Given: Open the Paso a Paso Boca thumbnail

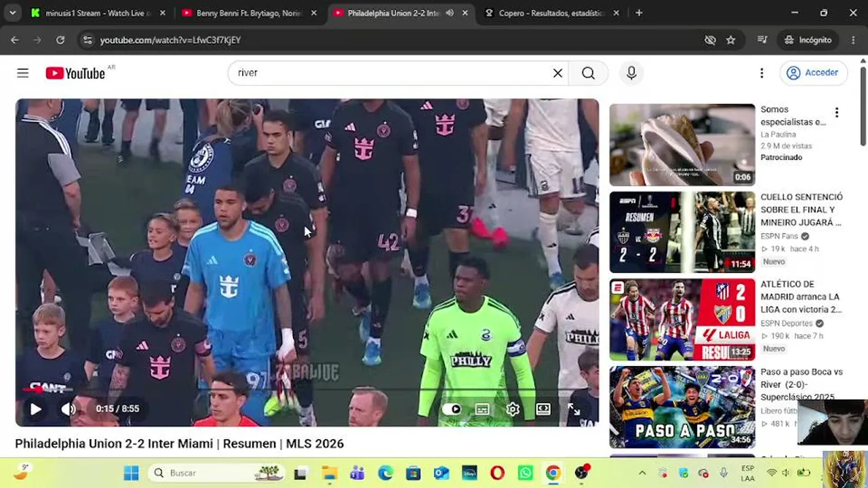Looking at the screenshot, I should point(682,407).
